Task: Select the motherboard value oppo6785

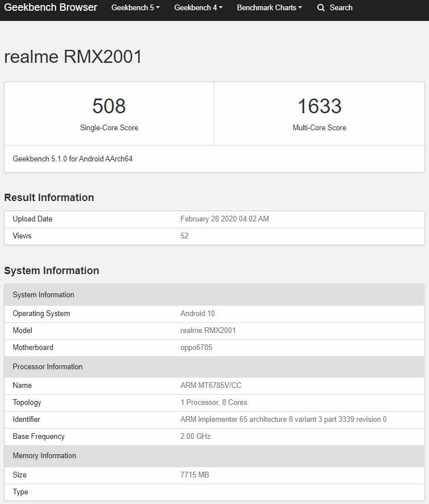Action: [196, 348]
